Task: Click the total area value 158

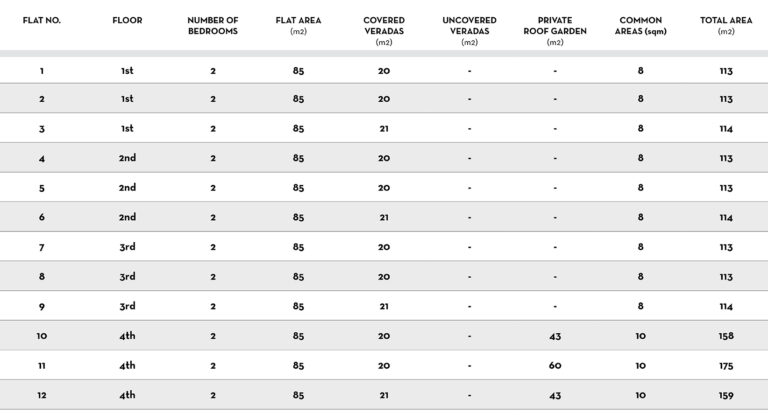Action: 726,336
